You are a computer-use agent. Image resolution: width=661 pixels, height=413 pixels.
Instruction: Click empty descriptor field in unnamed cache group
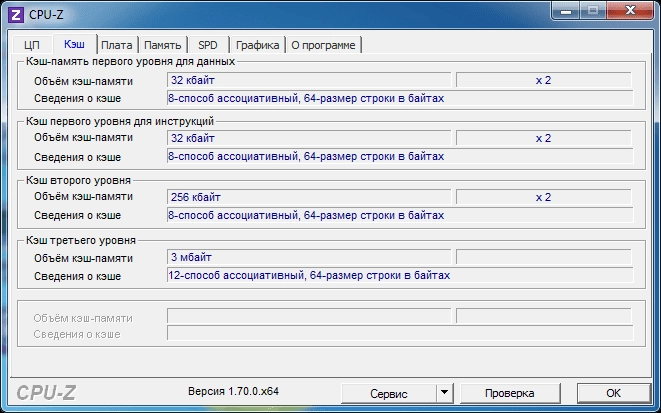(400, 333)
